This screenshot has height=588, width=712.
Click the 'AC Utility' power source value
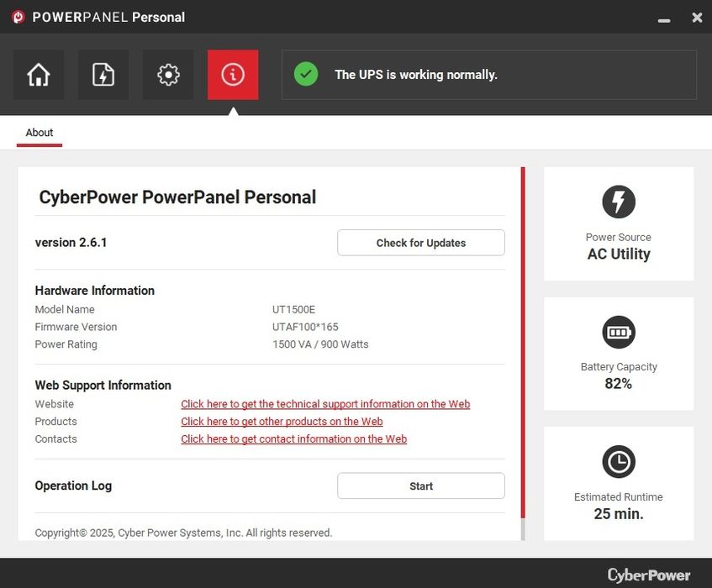619,254
